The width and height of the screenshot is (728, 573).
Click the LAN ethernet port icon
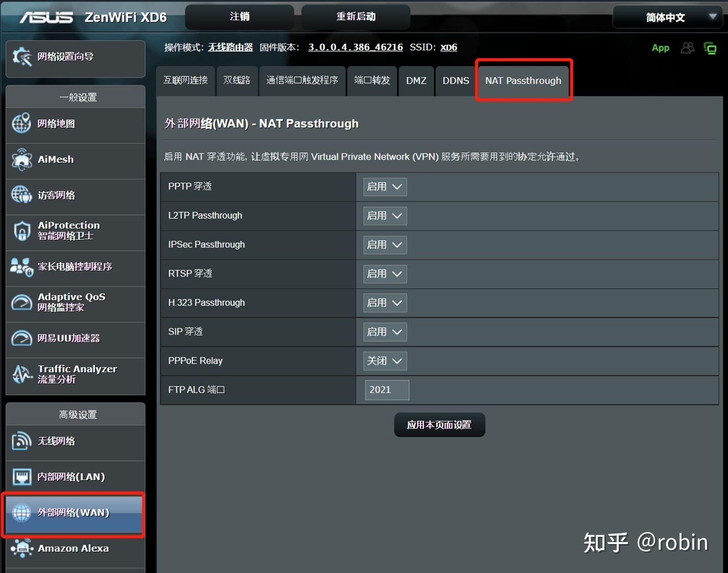coord(21,476)
